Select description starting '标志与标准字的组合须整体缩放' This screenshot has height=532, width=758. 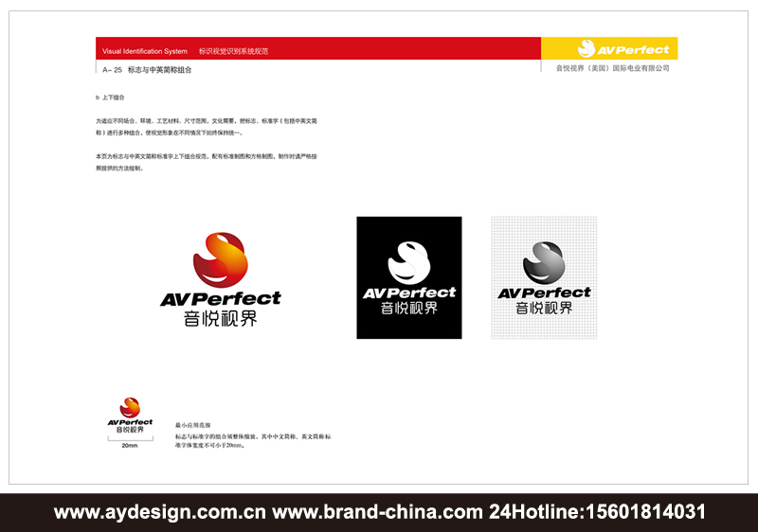tap(253, 441)
